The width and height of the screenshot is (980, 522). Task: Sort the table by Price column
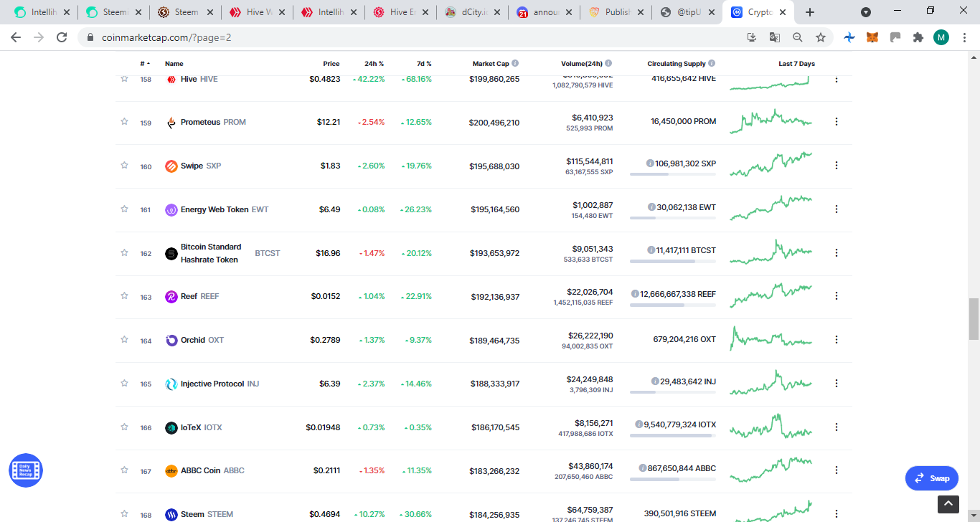[331, 64]
